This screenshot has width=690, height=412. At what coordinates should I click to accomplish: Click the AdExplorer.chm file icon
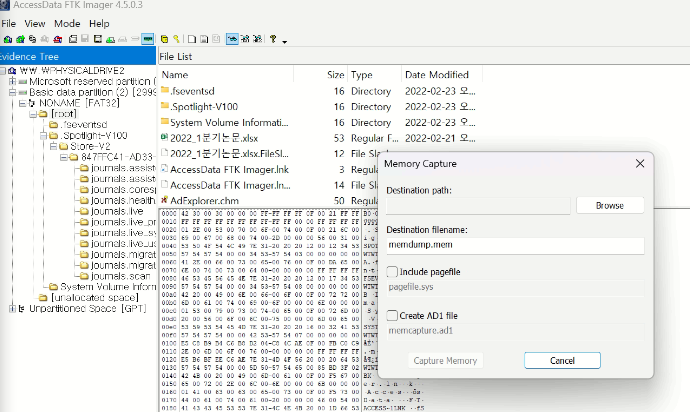pyautogui.click(x=165, y=200)
